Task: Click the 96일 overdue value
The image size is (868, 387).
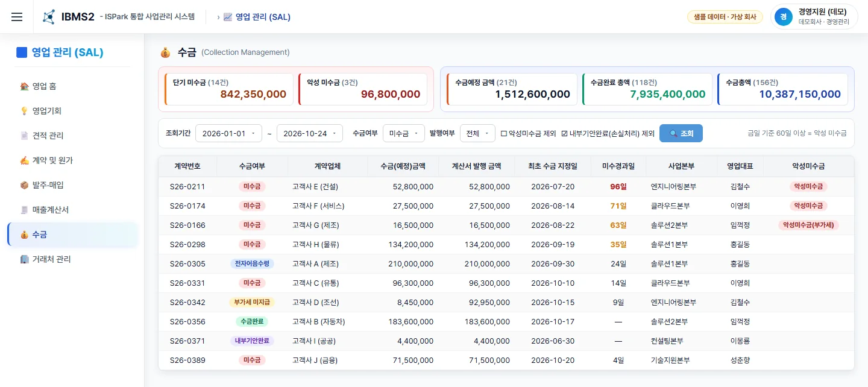Action: (618, 187)
